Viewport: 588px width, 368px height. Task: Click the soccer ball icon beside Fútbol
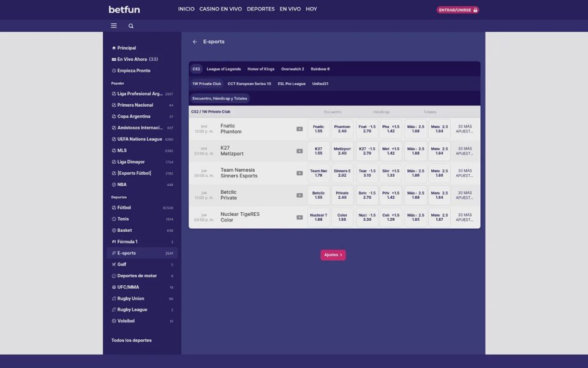coord(114,208)
